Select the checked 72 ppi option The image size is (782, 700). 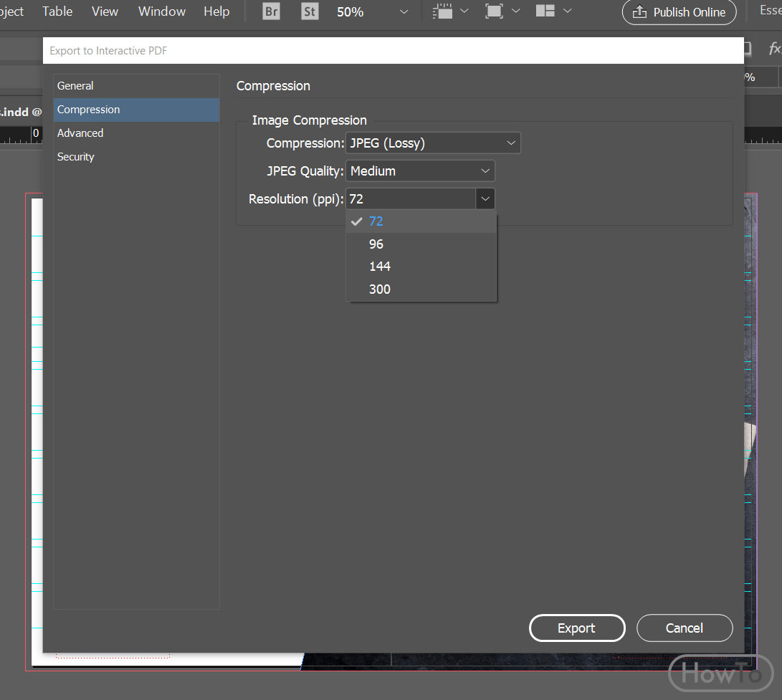coord(376,221)
